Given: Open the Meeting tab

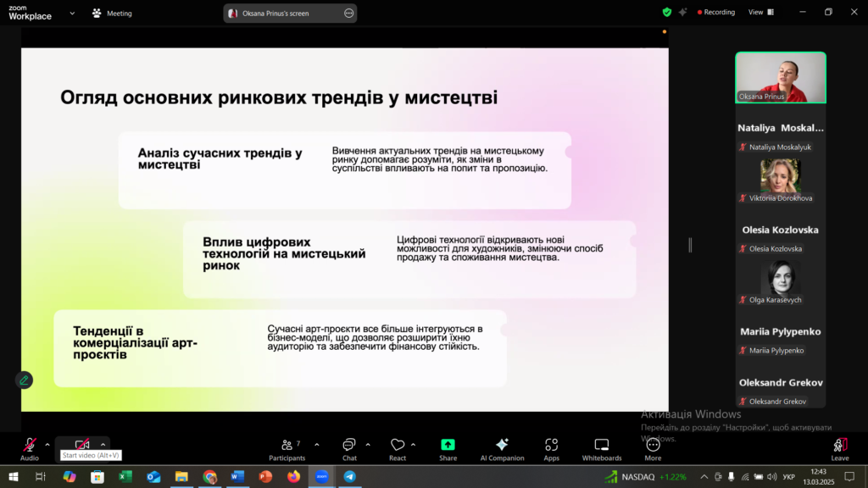Looking at the screenshot, I should tap(113, 14).
